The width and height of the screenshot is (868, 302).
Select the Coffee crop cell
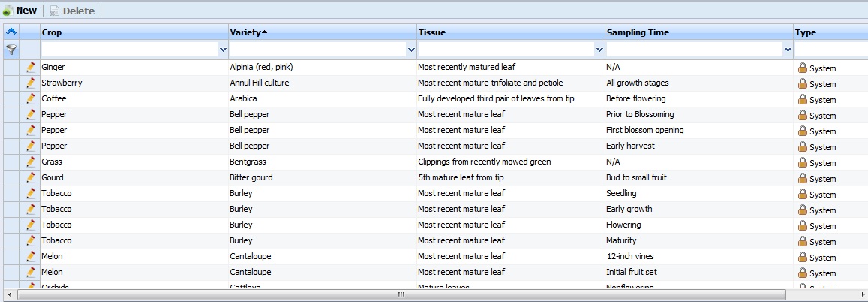(x=134, y=98)
